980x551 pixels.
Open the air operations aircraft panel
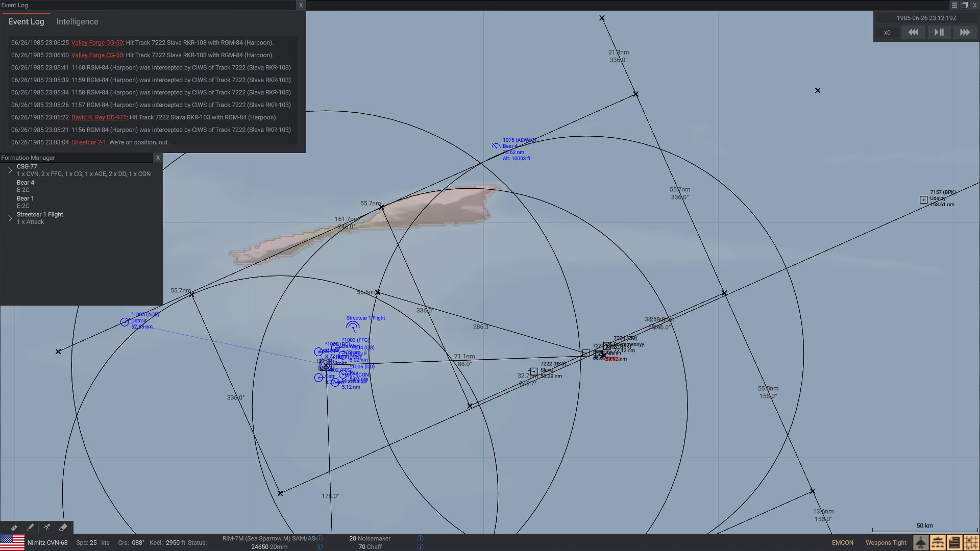(x=921, y=542)
